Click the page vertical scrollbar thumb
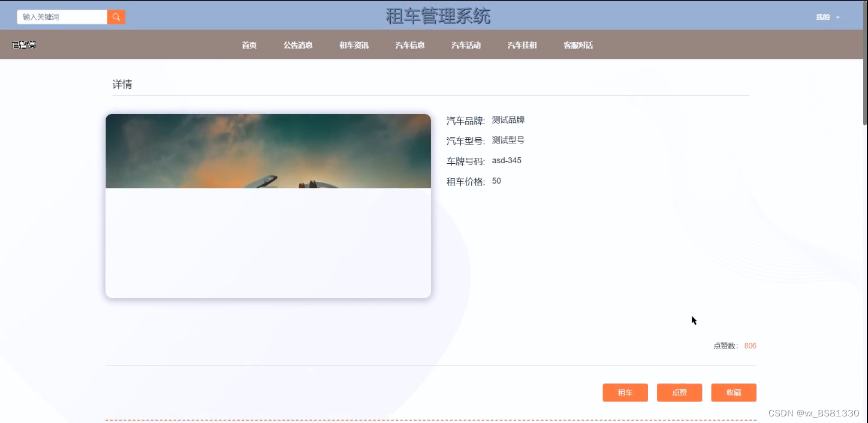868x423 pixels. [x=865, y=63]
